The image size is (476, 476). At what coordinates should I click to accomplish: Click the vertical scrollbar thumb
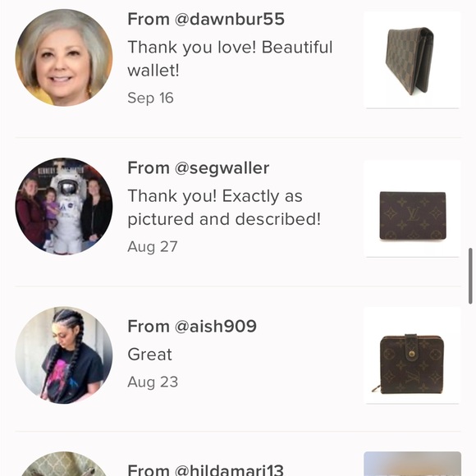[x=470, y=276]
